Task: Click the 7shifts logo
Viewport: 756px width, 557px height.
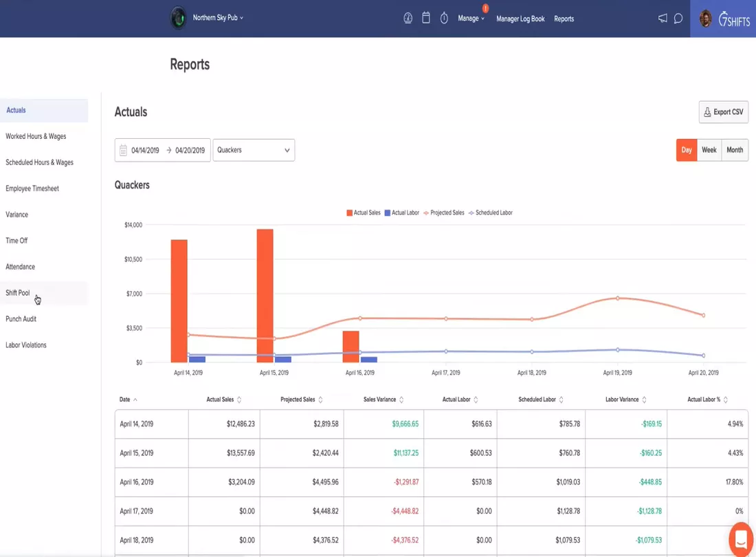Action: tap(734, 19)
